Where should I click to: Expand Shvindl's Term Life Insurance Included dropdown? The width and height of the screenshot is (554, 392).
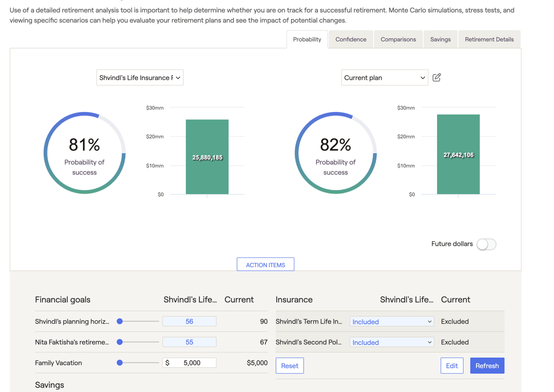pyautogui.click(x=392, y=322)
